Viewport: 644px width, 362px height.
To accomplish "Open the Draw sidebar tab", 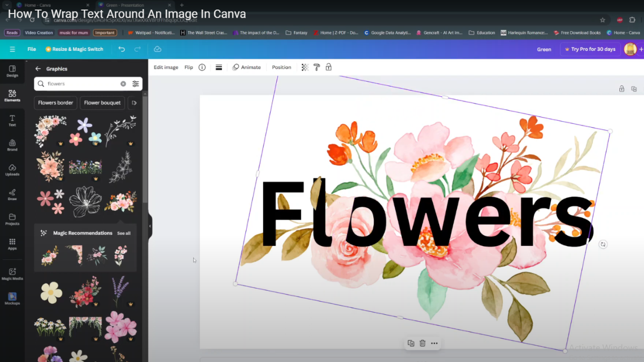I will pos(12,195).
